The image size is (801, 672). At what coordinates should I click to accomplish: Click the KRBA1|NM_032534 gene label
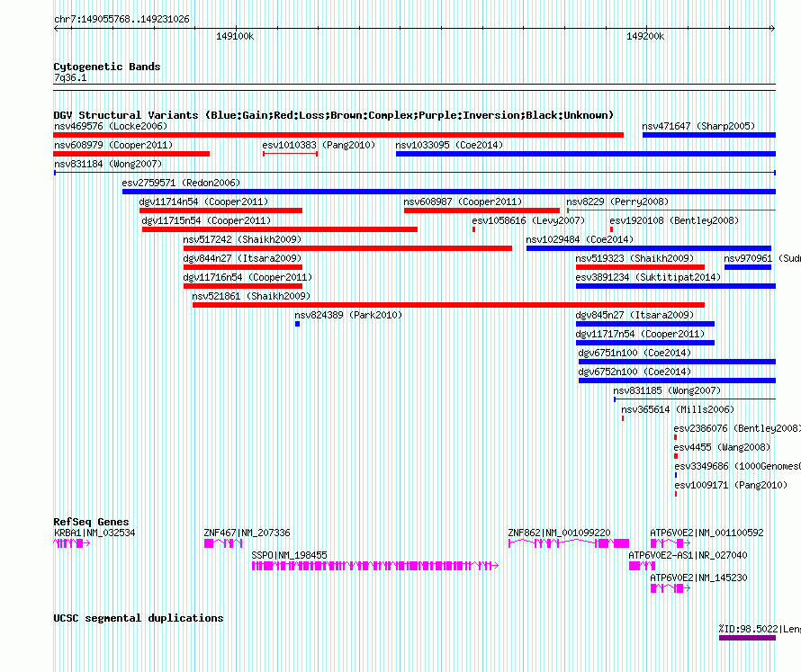[x=95, y=533]
